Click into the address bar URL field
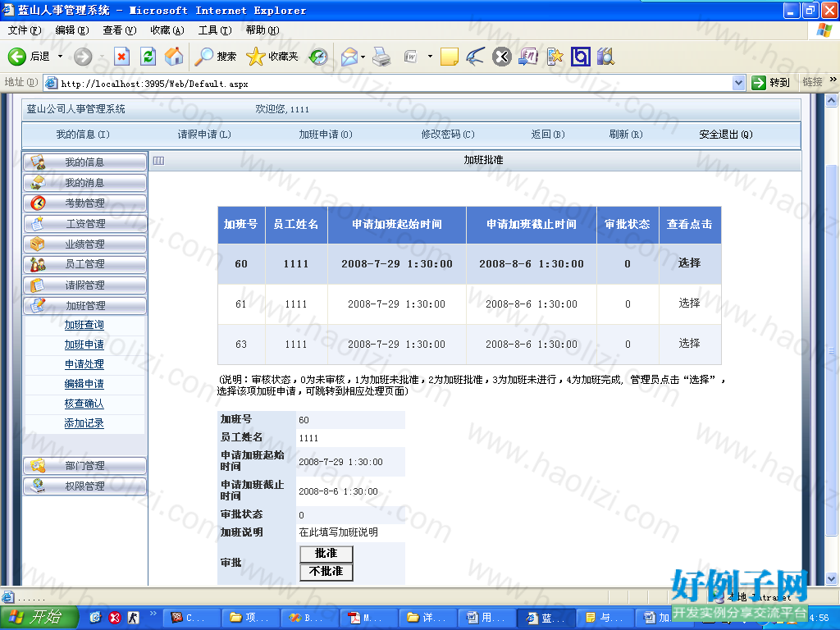 (394, 84)
